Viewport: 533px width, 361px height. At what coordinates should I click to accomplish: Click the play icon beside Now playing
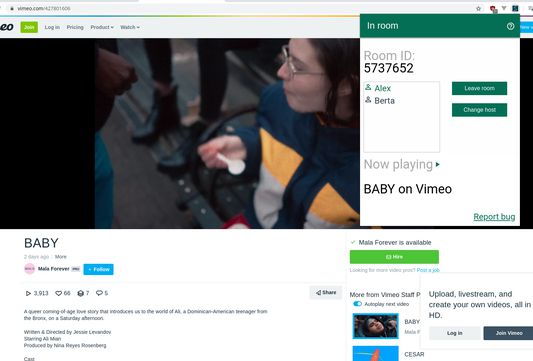coord(437,165)
